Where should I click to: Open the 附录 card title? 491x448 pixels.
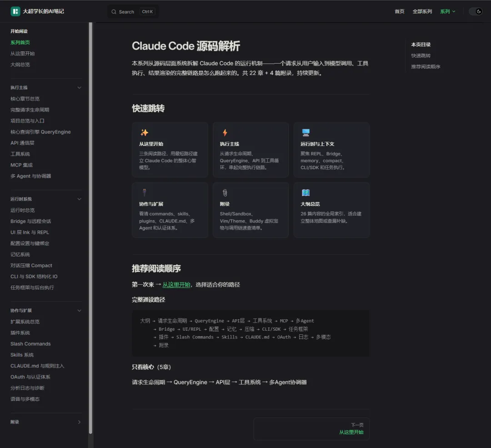pos(225,204)
